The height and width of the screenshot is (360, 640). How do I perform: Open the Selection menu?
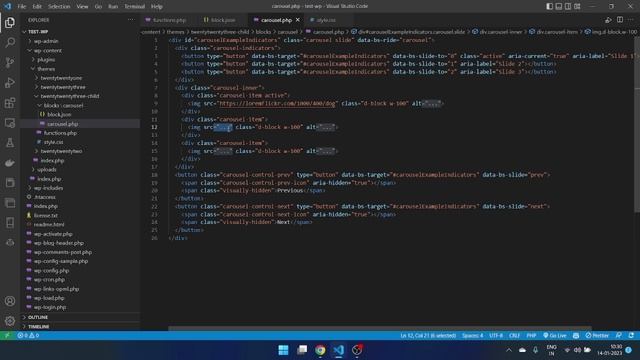pos(59,6)
